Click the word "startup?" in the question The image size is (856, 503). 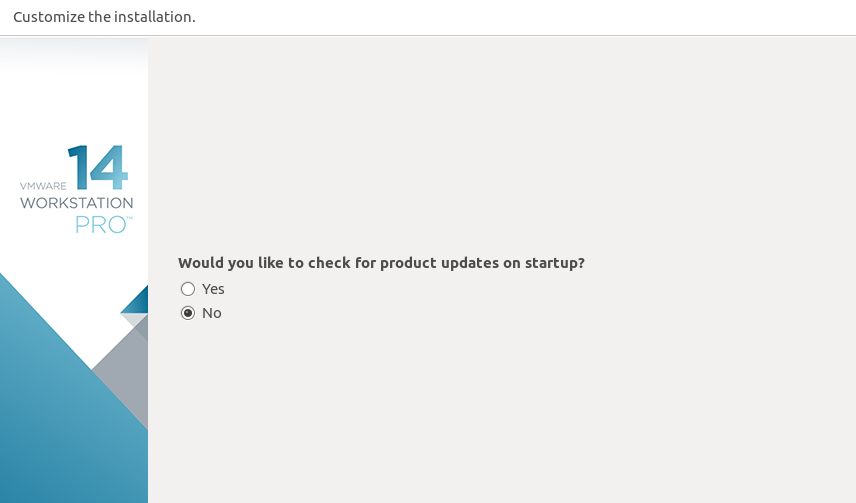[555, 263]
